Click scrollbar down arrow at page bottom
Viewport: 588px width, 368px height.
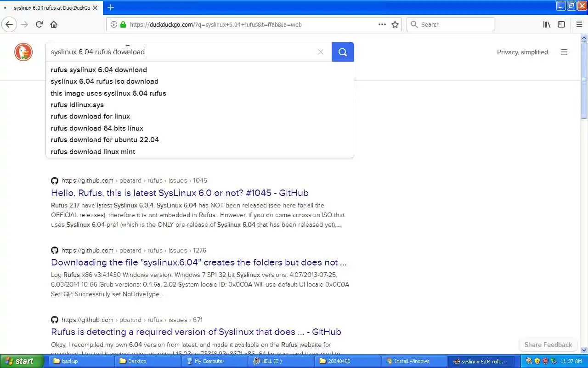[x=584, y=350]
